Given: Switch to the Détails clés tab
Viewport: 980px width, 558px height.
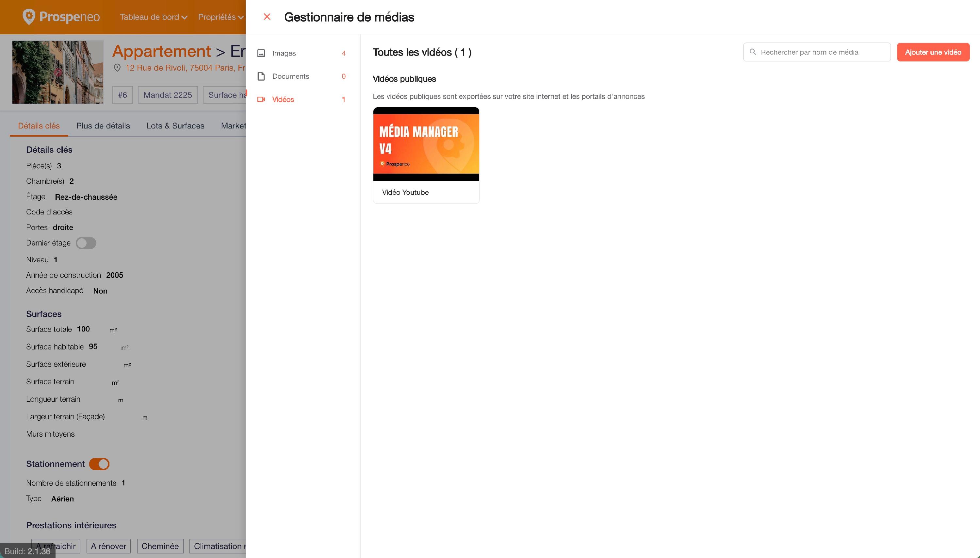Looking at the screenshot, I should pos(39,126).
